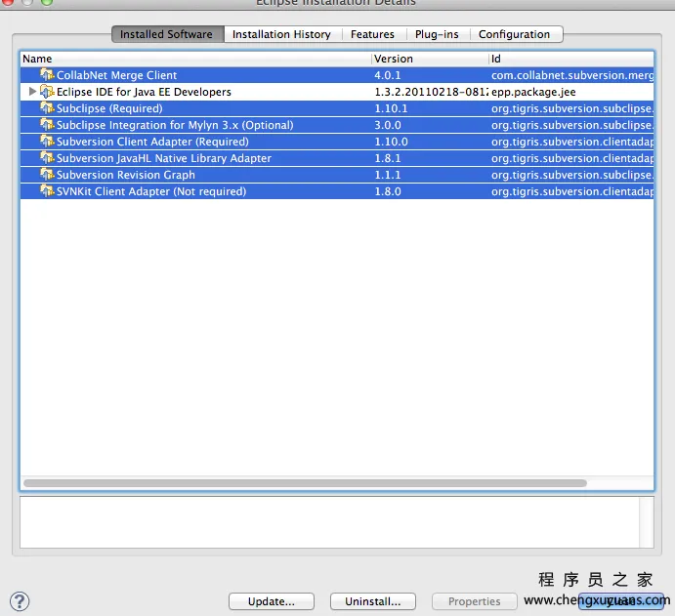The height and width of the screenshot is (616, 675).
Task: Select the Subversion Revision Graph name
Action: (x=126, y=175)
